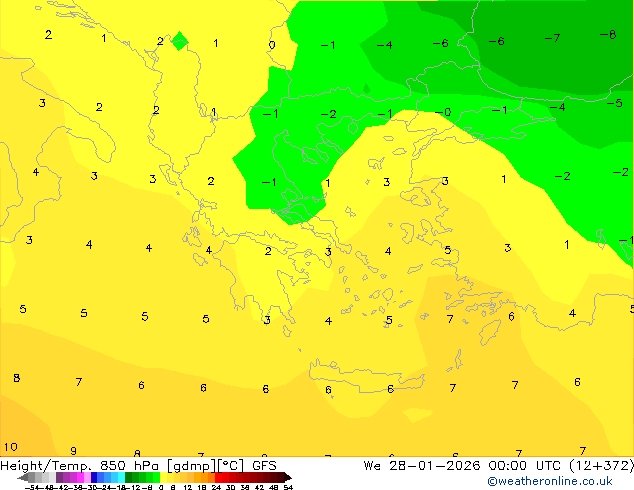634x490 pixels.
Task: Click the '24' label under the color legend
Action: [x=216, y=487]
